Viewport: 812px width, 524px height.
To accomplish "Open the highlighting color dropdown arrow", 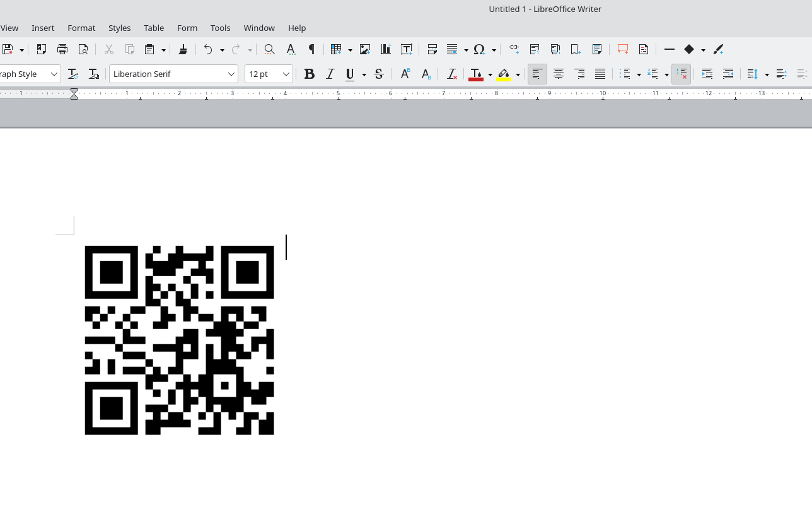I will pos(518,74).
